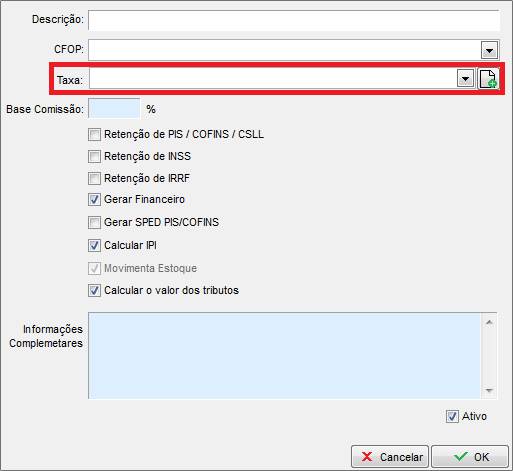Toggle the Ativo checkbox

pos(452,416)
